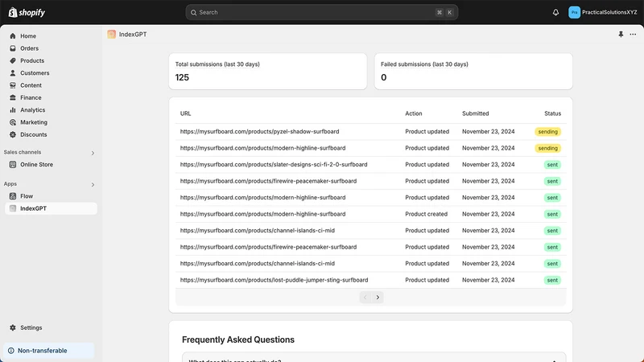Click the Non-transferable info icon
644x362 pixels.
coord(11,351)
